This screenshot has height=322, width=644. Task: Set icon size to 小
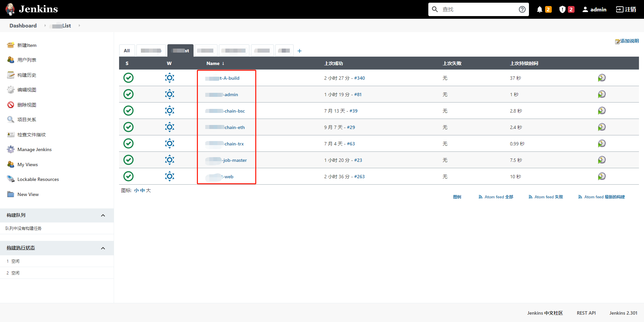pos(136,190)
